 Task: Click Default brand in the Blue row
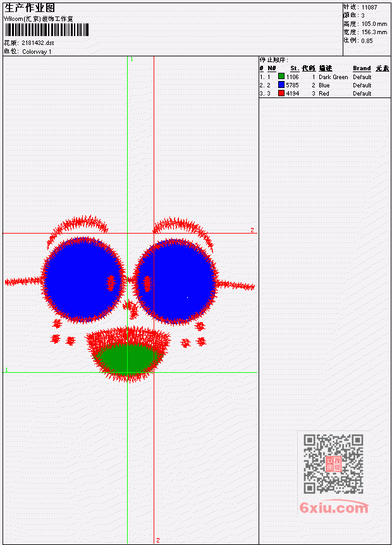[x=362, y=85]
